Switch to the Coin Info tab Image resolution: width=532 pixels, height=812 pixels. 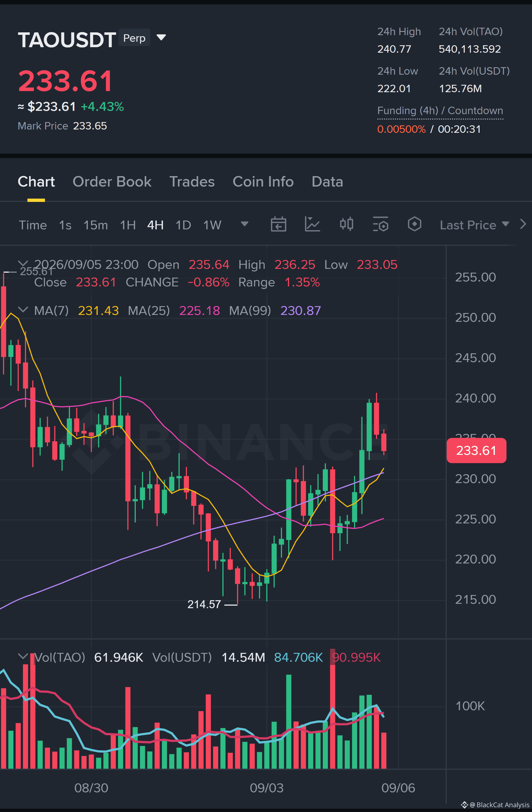263,182
